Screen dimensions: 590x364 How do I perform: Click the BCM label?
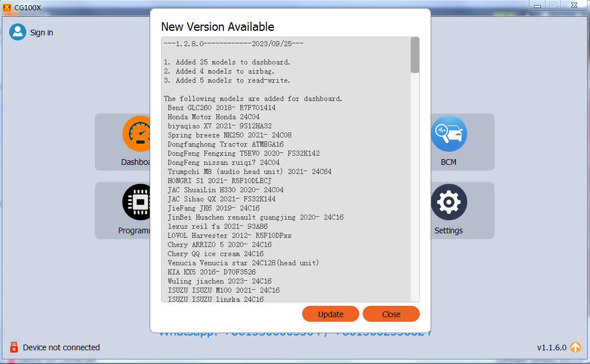coord(448,162)
